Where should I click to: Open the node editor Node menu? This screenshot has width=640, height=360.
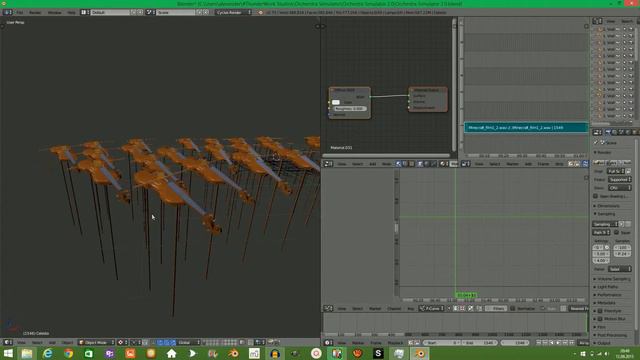[386, 164]
